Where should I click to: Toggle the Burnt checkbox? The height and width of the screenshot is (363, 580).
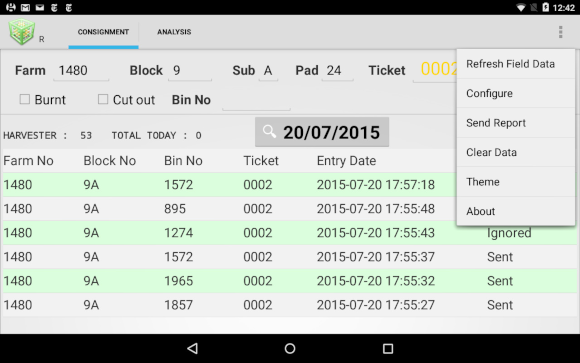[24, 99]
